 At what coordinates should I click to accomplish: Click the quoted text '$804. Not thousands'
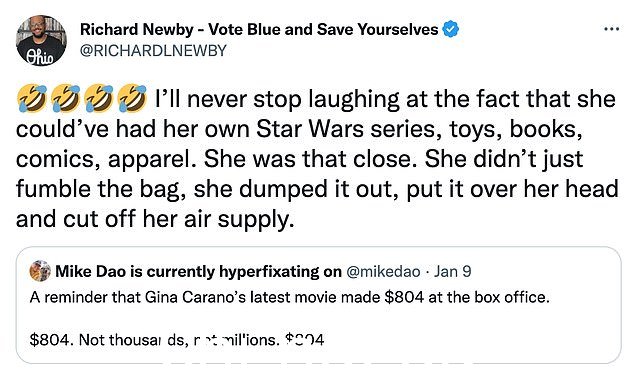coord(109,340)
